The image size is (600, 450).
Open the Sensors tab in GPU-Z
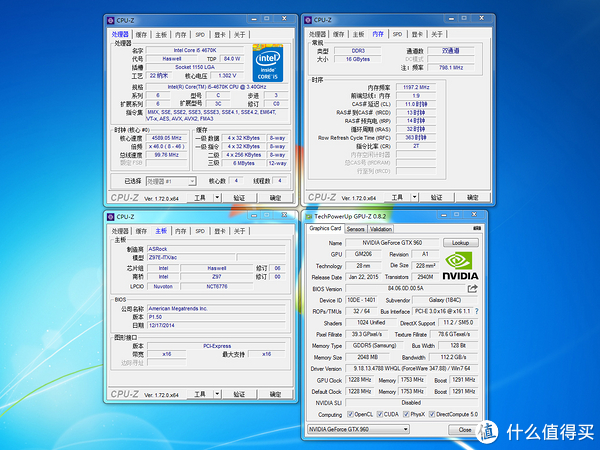(355, 229)
